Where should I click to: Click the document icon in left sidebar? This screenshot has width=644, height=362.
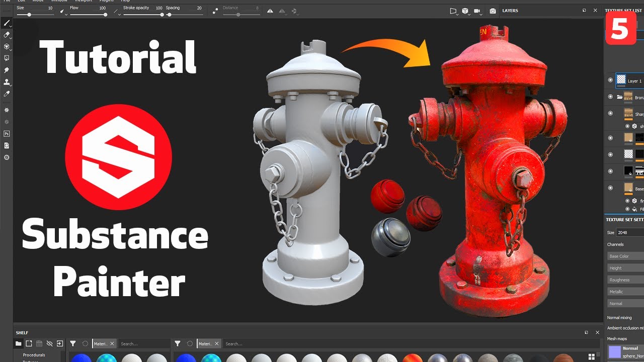[7, 145]
